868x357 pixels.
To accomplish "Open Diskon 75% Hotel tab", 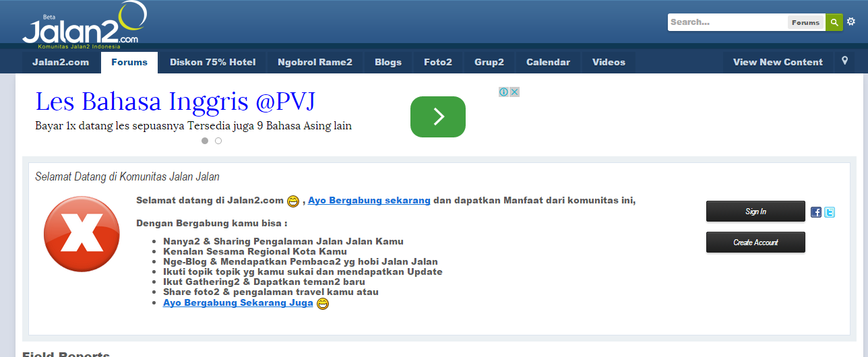I will tap(213, 62).
